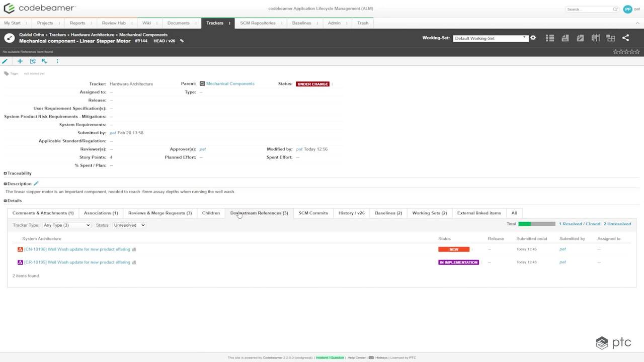Open the Tracker Type filter dropdown
This screenshot has height=362, width=644.
click(66, 225)
